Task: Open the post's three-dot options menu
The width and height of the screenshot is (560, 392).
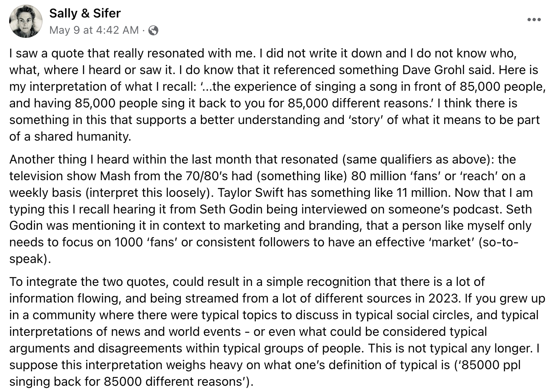Action: click(534, 20)
